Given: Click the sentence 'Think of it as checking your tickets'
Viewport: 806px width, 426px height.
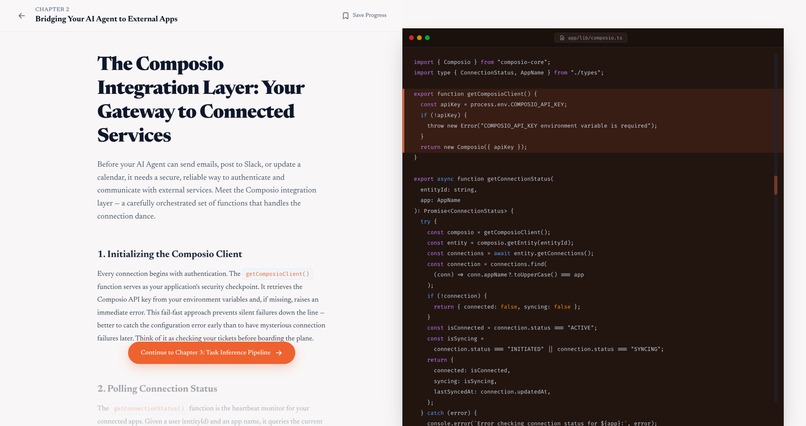Looking at the screenshot, I should coord(225,338).
